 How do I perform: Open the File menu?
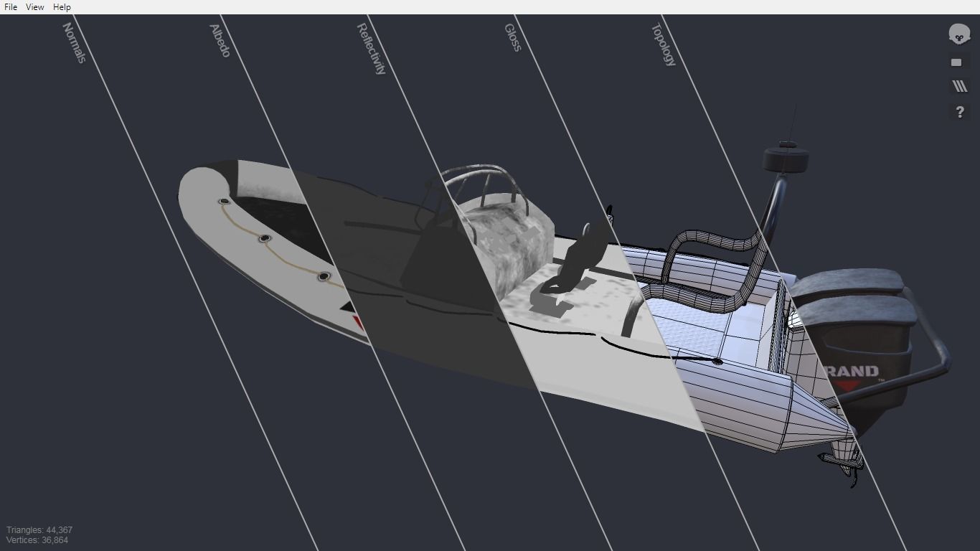click(x=11, y=6)
